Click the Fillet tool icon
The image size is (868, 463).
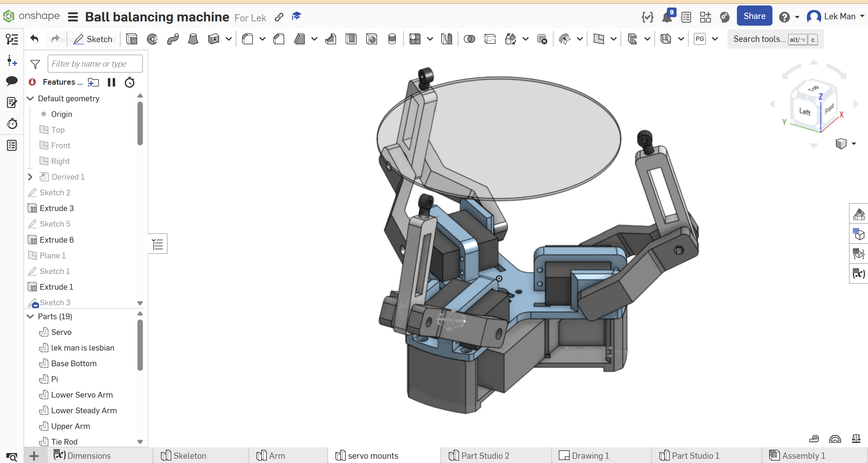[248, 39]
